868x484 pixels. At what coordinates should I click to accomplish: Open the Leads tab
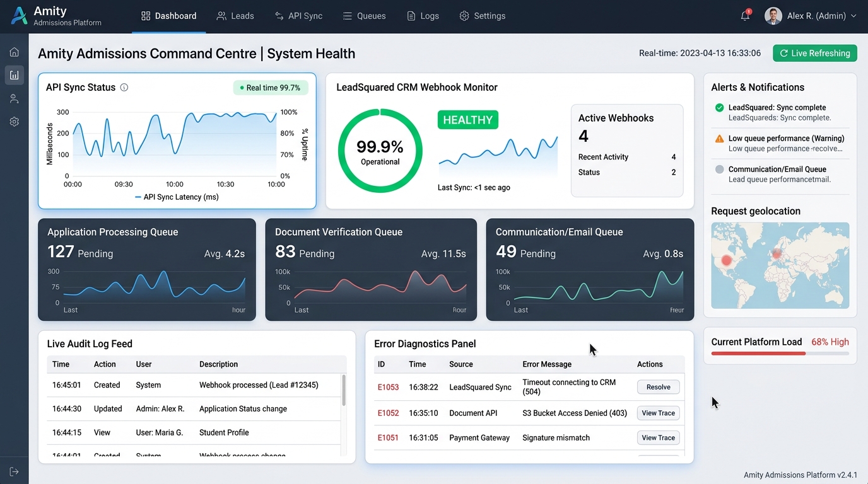(x=235, y=16)
